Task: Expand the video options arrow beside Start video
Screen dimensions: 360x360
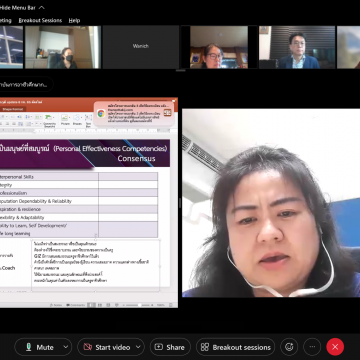Action: 138,347
